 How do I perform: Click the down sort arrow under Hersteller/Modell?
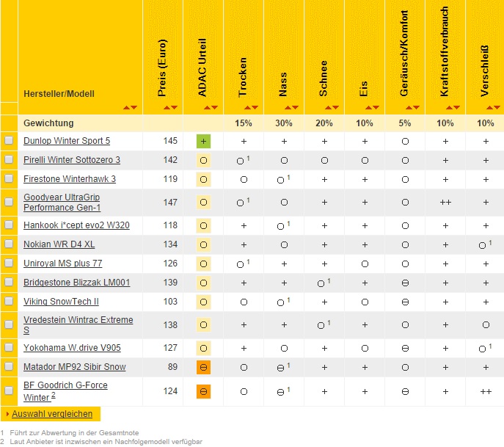click(x=134, y=107)
